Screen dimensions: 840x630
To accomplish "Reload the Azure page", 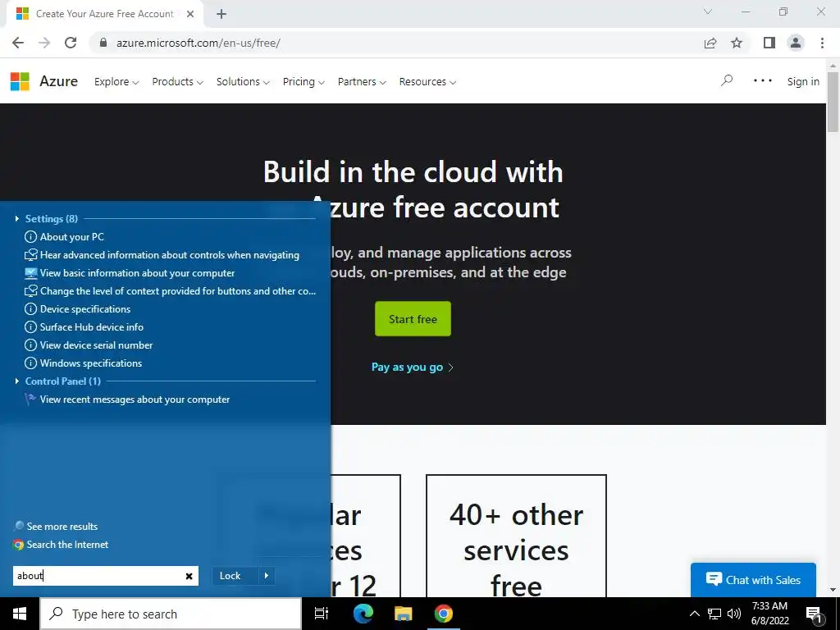I will coord(71,43).
